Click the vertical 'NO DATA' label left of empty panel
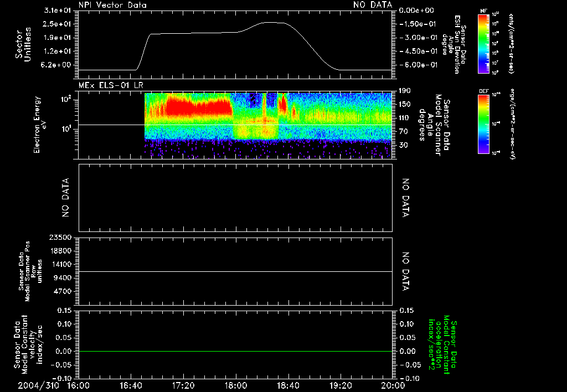This screenshot has height=392, width=567. click(65, 198)
